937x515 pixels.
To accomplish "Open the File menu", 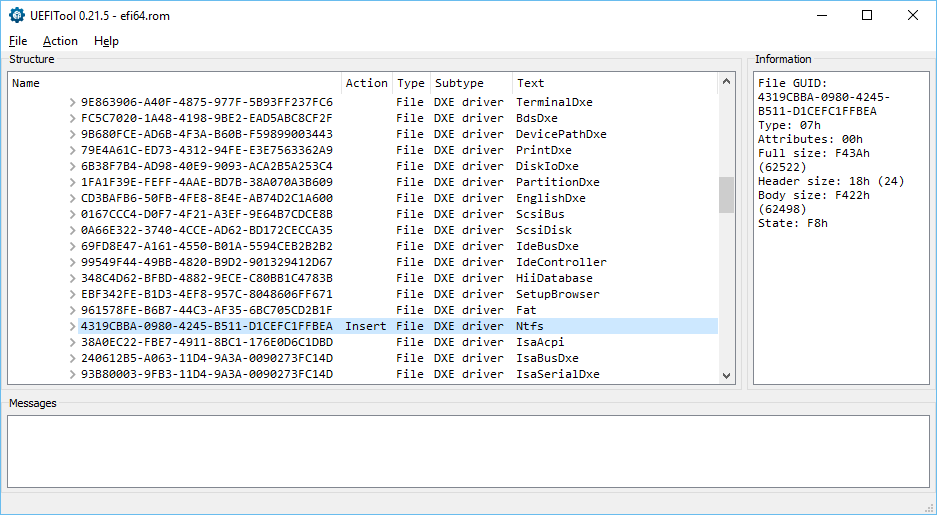I will (x=18, y=41).
